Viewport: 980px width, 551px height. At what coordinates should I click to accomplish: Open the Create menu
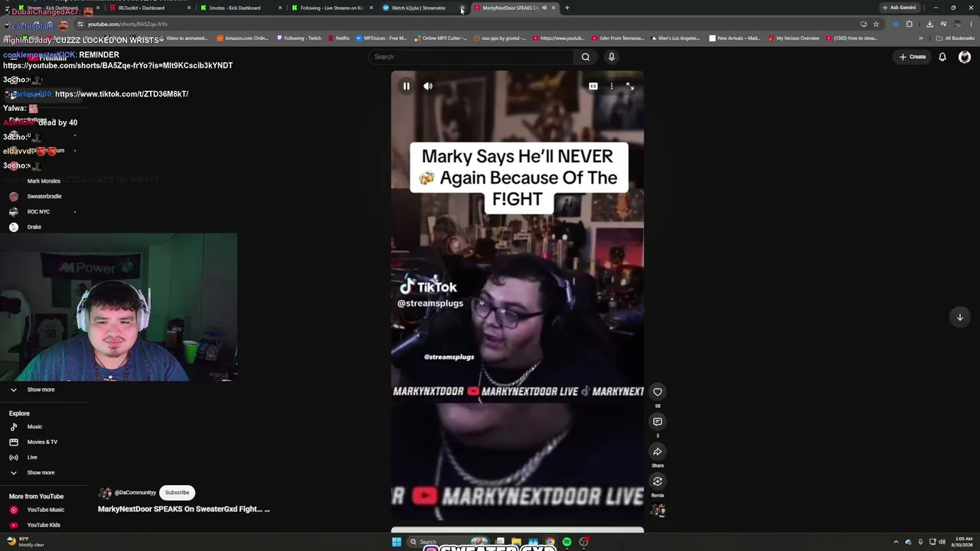[x=913, y=57]
